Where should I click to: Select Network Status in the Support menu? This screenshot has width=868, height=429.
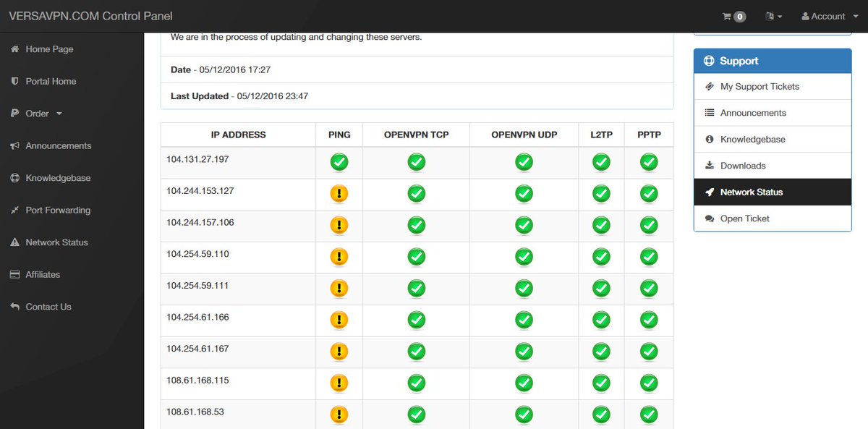(x=754, y=192)
